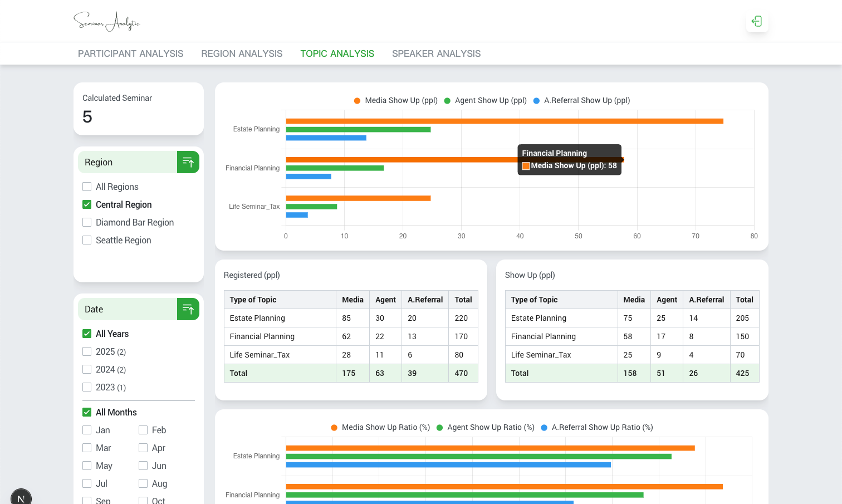The image size is (842, 504).
Task: Check the Feb month checkbox
Action: coord(143,430)
